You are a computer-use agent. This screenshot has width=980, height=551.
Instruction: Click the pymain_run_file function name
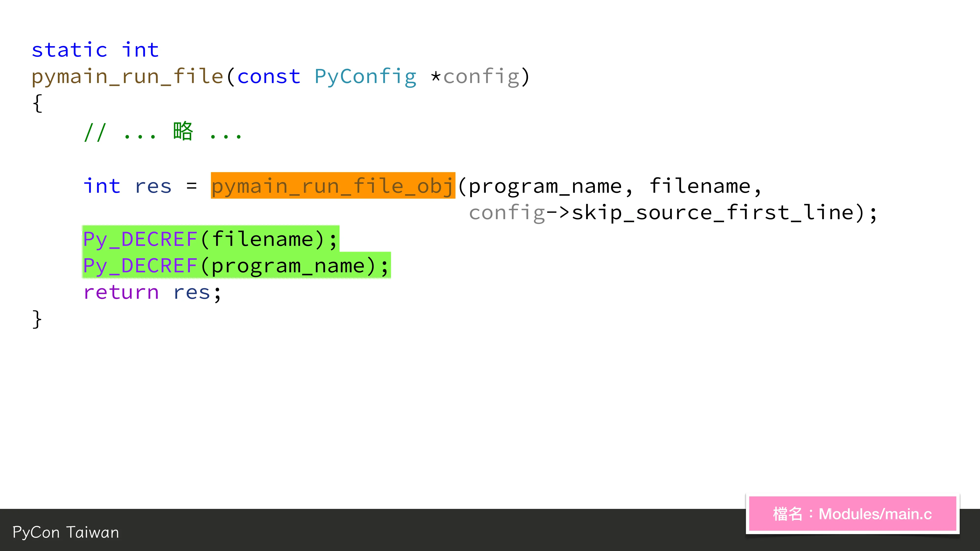point(127,76)
